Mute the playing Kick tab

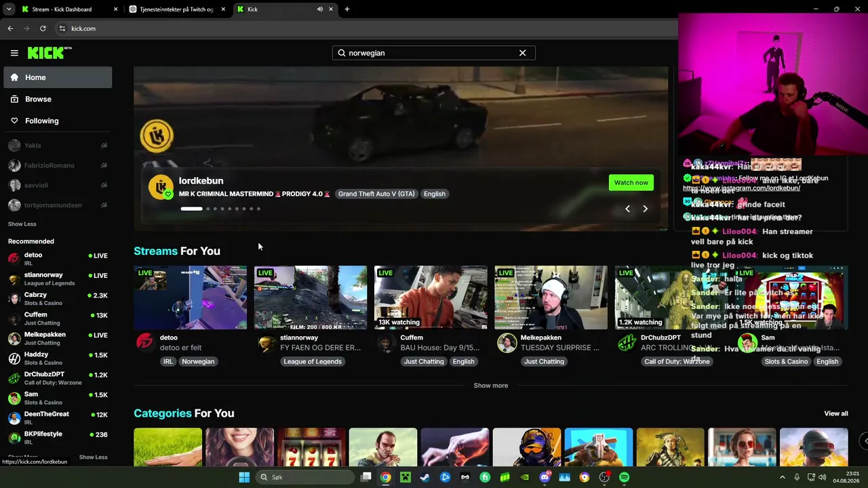tap(319, 9)
